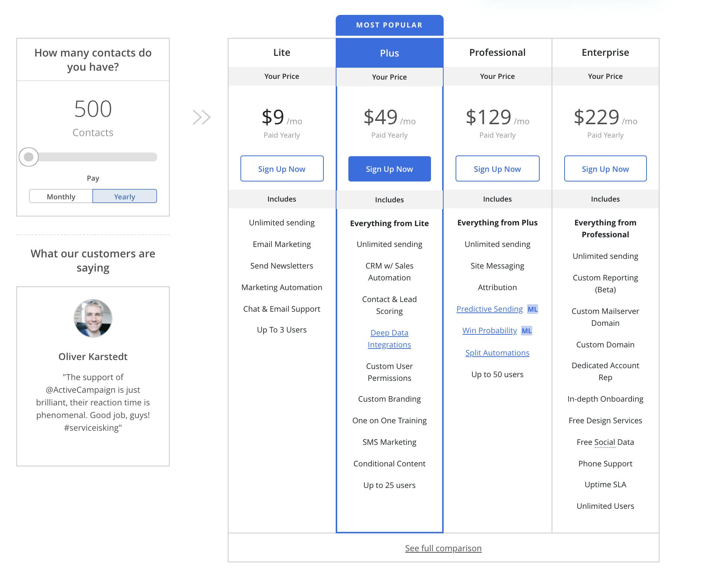Click 'Send Newsletters' in Lite
728x575 pixels.
click(282, 266)
